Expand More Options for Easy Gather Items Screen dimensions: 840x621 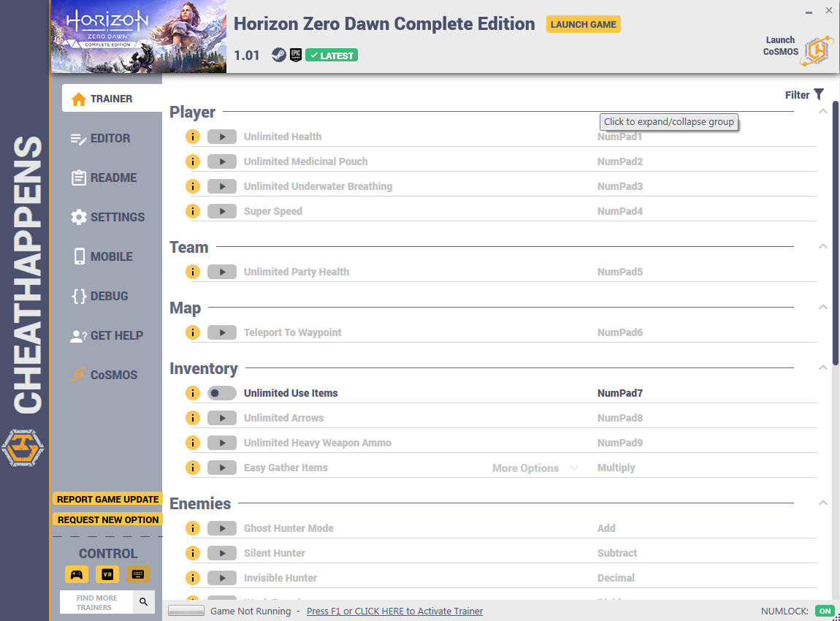click(x=535, y=468)
